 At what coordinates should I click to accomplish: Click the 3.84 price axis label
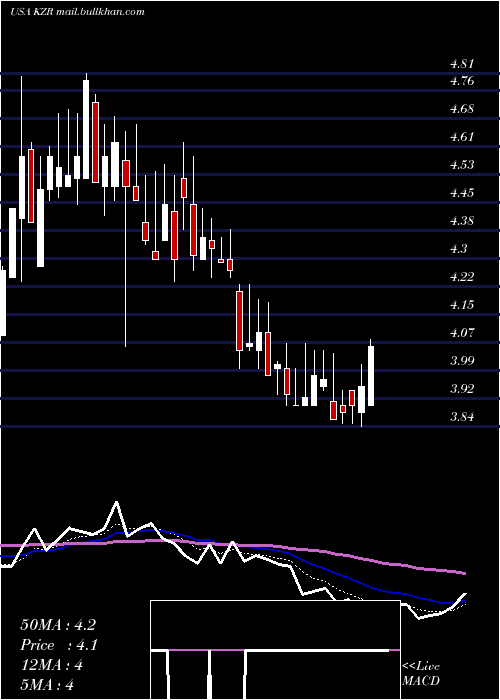[x=462, y=417]
